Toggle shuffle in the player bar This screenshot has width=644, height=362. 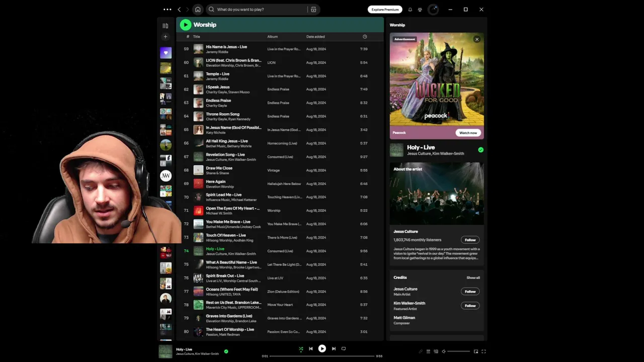pyautogui.click(x=301, y=348)
